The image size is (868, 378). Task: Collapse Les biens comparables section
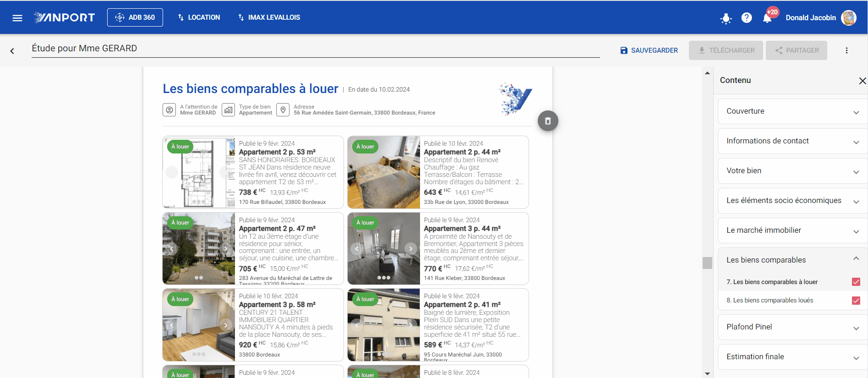pos(792,260)
